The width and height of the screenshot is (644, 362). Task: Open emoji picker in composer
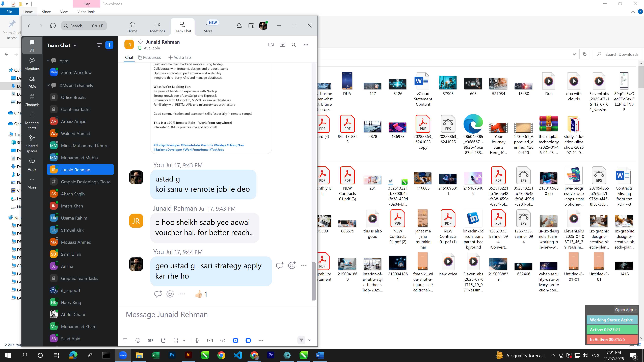(x=138, y=340)
